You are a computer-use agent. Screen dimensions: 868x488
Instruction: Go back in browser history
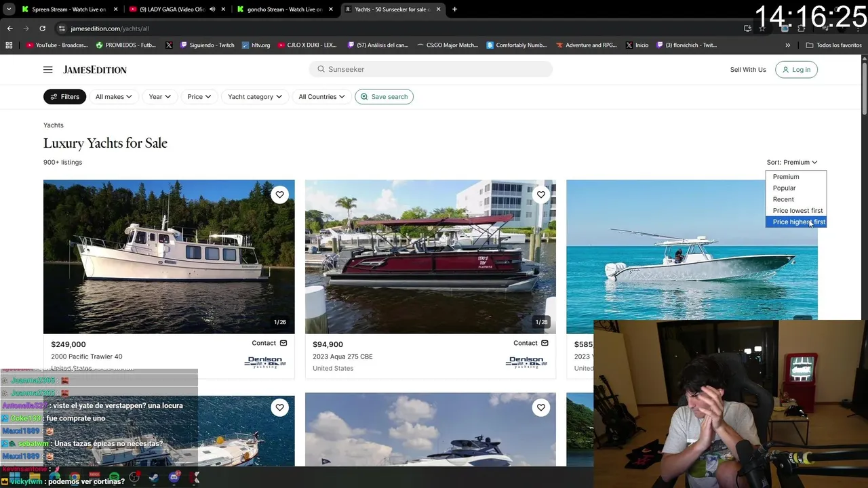click(9, 28)
